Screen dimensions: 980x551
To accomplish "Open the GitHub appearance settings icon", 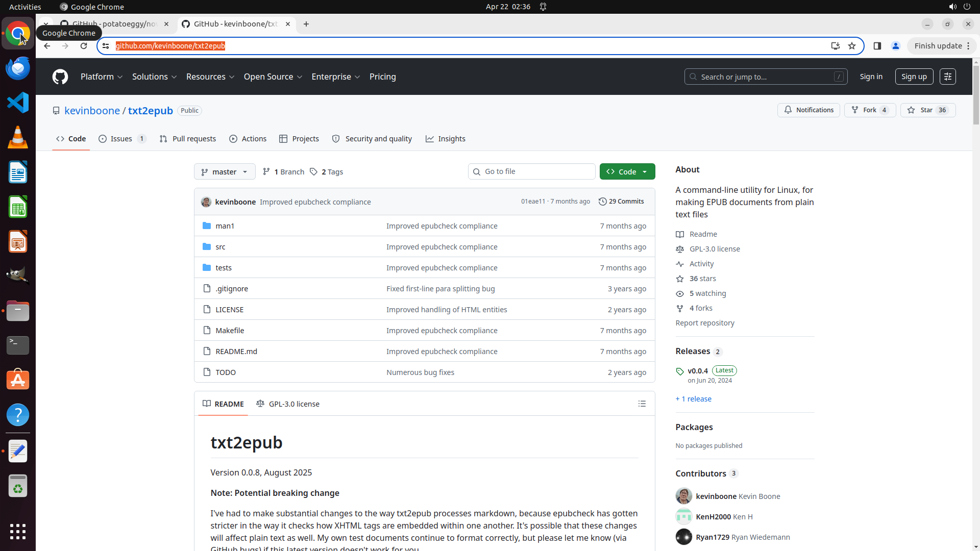I will coord(948,77).
